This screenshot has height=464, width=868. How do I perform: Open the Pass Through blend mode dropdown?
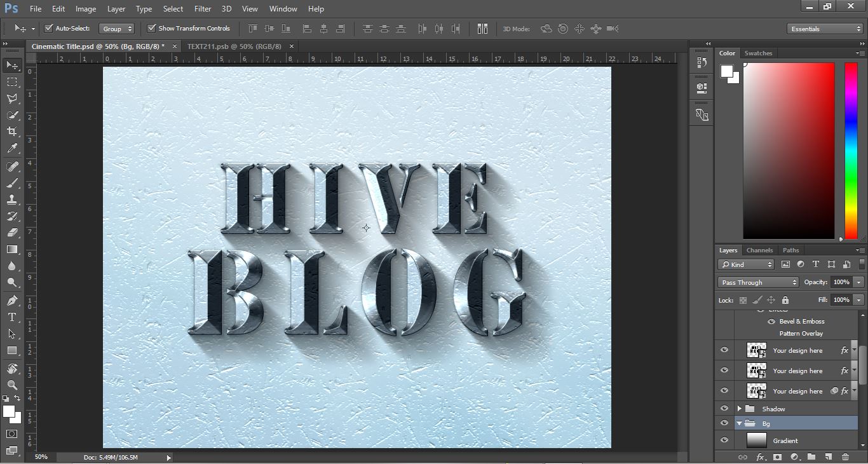click(x=758, y=282)
